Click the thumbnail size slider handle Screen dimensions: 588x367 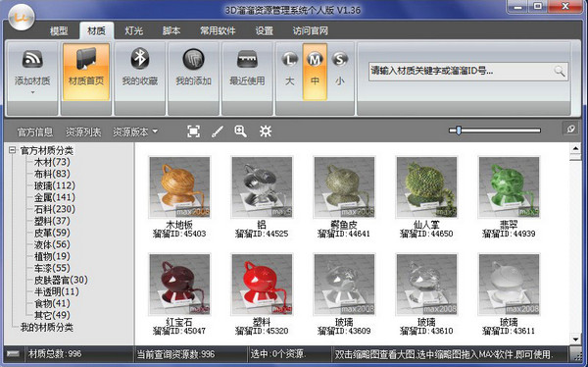coord(459,131)
